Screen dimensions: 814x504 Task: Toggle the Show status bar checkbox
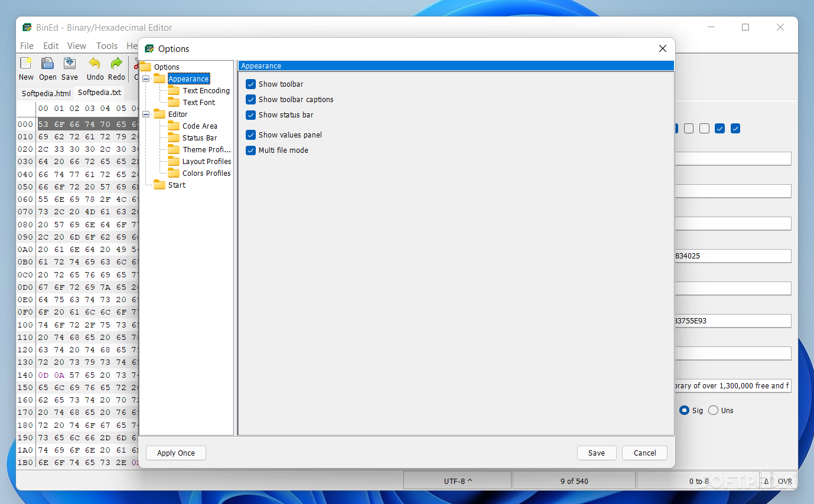(x=251, y=115)
